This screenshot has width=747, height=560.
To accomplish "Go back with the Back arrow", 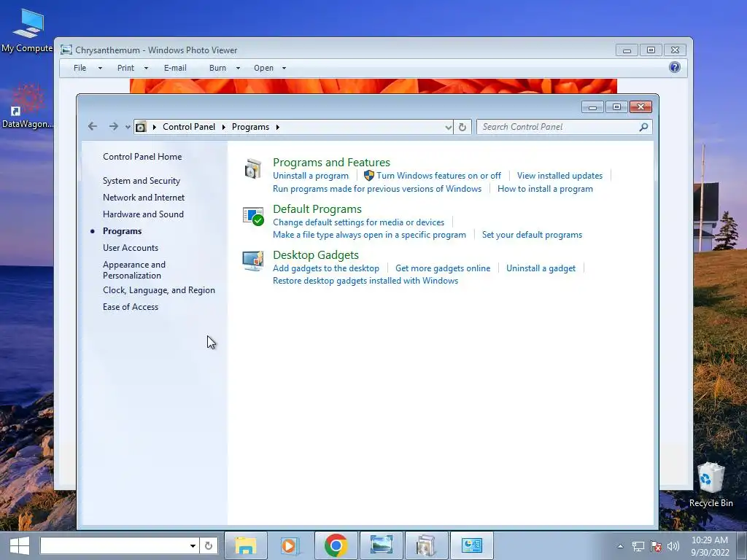I will point(93,127).
